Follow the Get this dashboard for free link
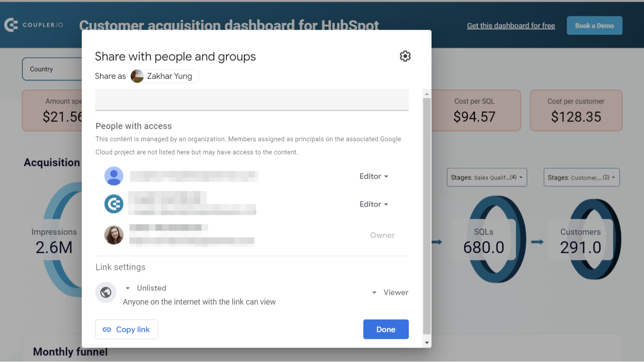644x362 pixels. tap(511, 26)
